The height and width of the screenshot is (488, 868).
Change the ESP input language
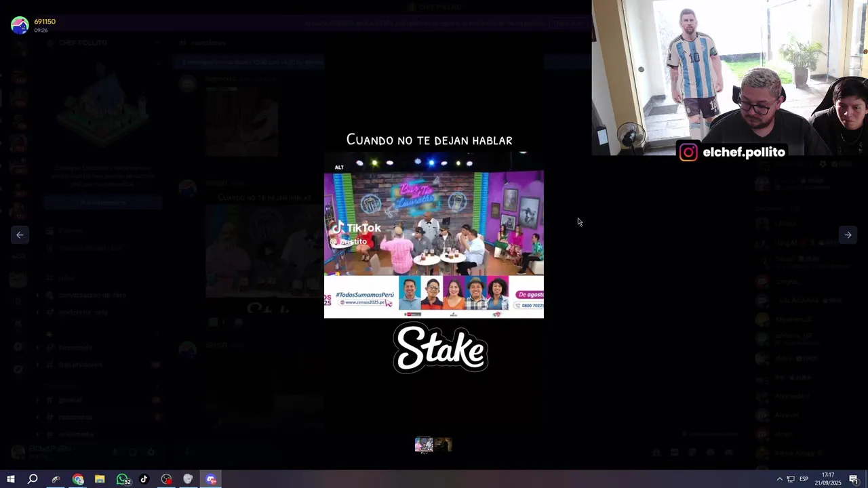[804, 479]
